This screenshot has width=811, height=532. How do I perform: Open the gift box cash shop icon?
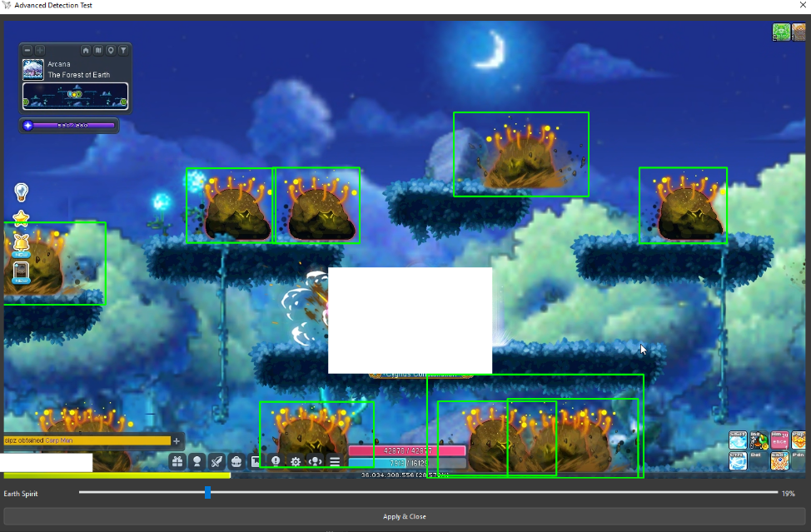pos(177,460)
